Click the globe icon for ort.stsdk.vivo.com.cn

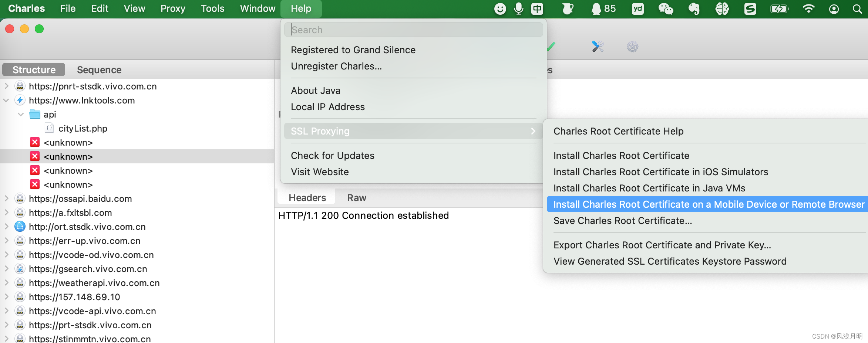point(20,227)
